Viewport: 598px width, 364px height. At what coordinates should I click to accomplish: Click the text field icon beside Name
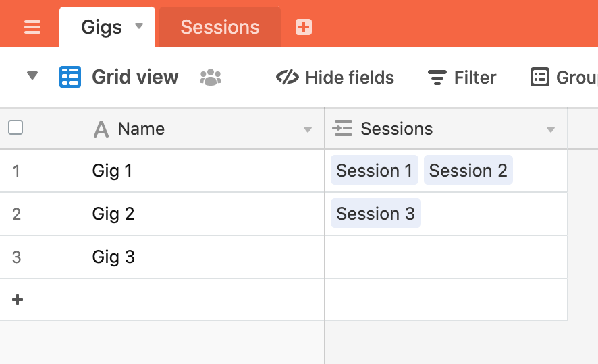[101, 129]
